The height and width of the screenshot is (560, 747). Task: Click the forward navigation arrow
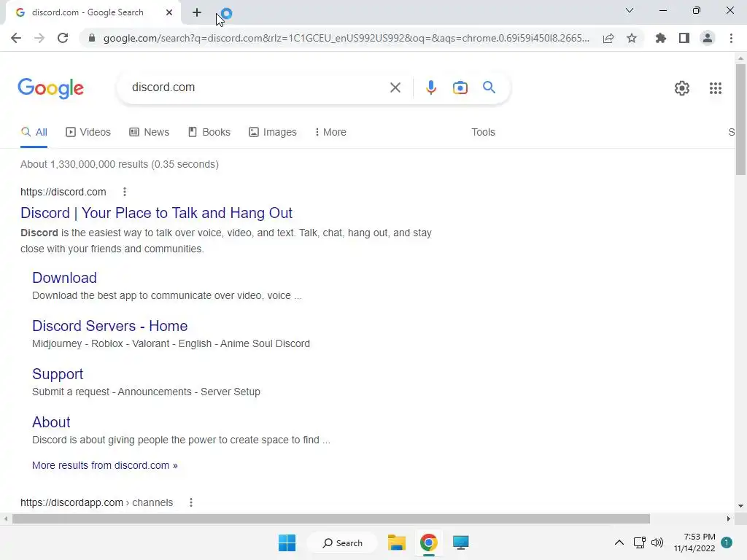[39, 38]
